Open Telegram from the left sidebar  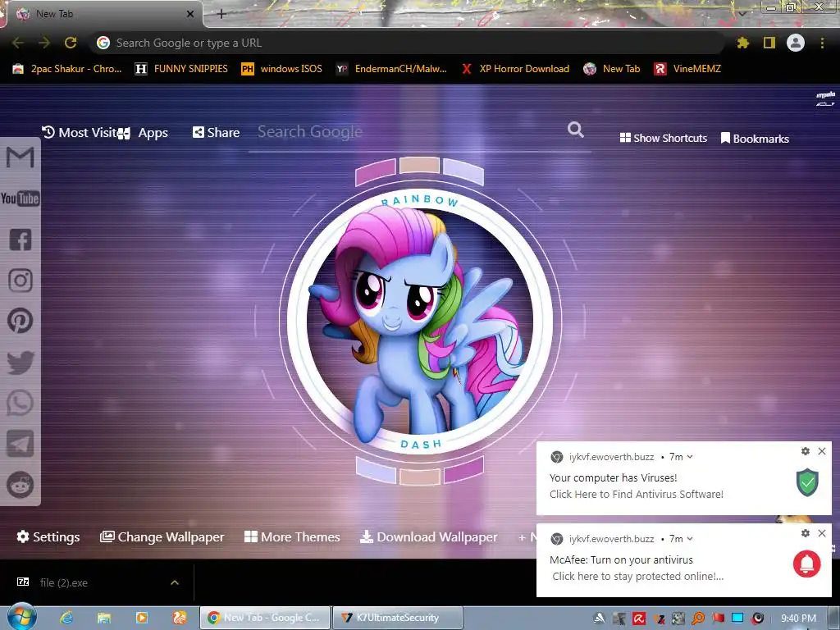(21, 444)
